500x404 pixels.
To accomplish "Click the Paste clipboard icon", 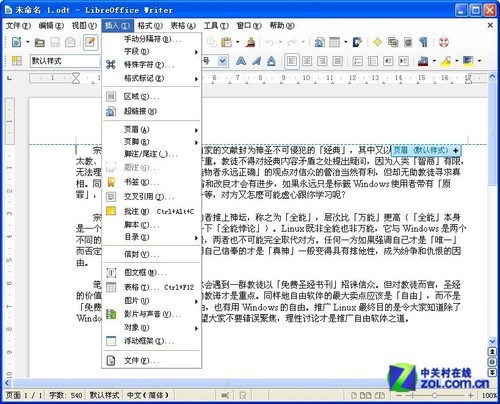I will tap(226, 42).
